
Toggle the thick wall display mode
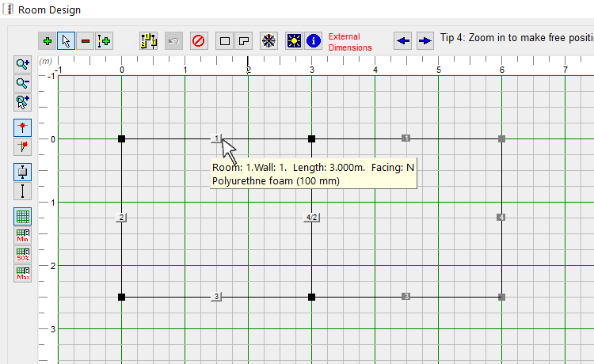pyautogui.click(x=22, y=173)
